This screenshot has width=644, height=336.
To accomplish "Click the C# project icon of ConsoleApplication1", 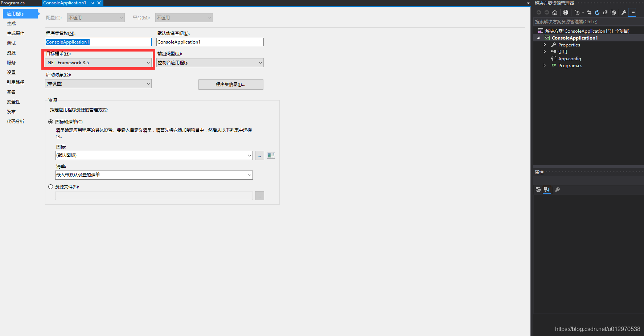I will pos(547,38).
